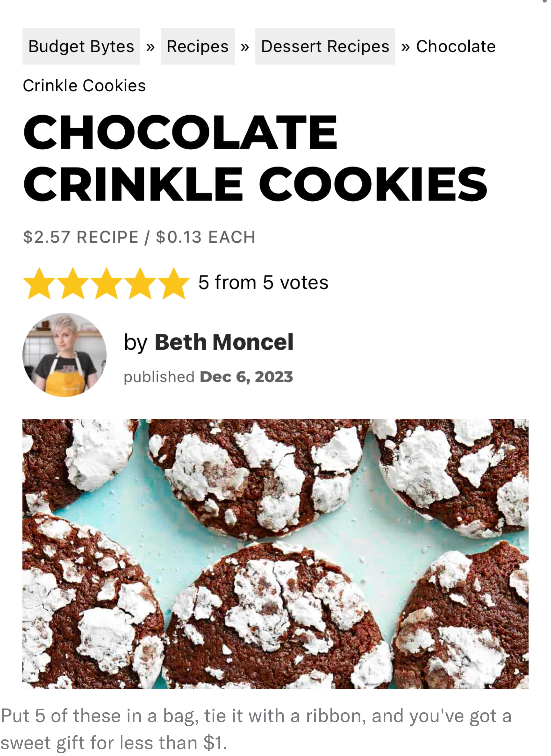The height and width of the screenshot is (756, 551).
Task: Select the third rating star
Action: click(x=106, y=283)
